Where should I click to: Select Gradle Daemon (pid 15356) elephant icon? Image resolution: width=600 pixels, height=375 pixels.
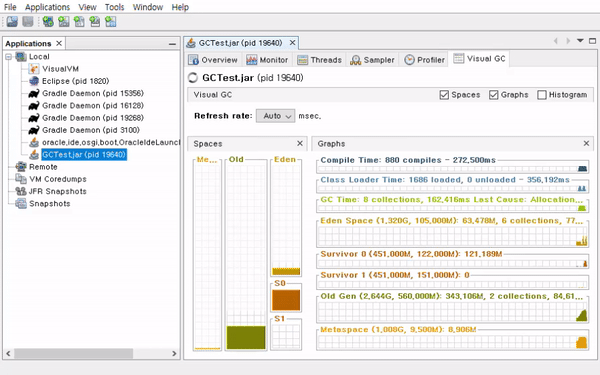click(x=34, y=93)
